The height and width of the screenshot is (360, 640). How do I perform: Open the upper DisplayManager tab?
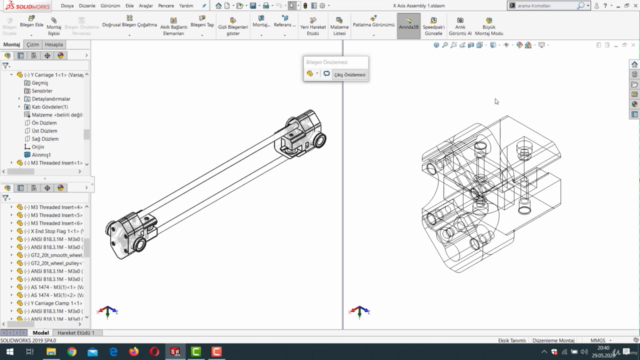click(x=60, y=56)
